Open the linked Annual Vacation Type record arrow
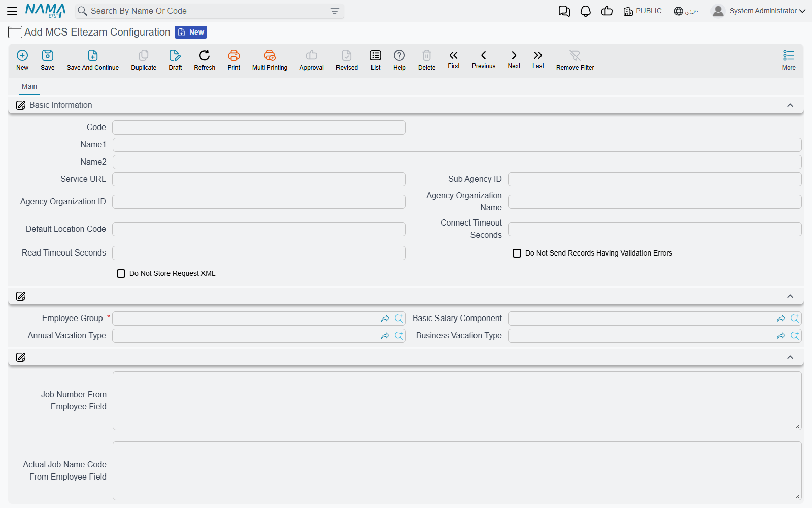This screenshot has height=508, width=812. click(385, 336)
